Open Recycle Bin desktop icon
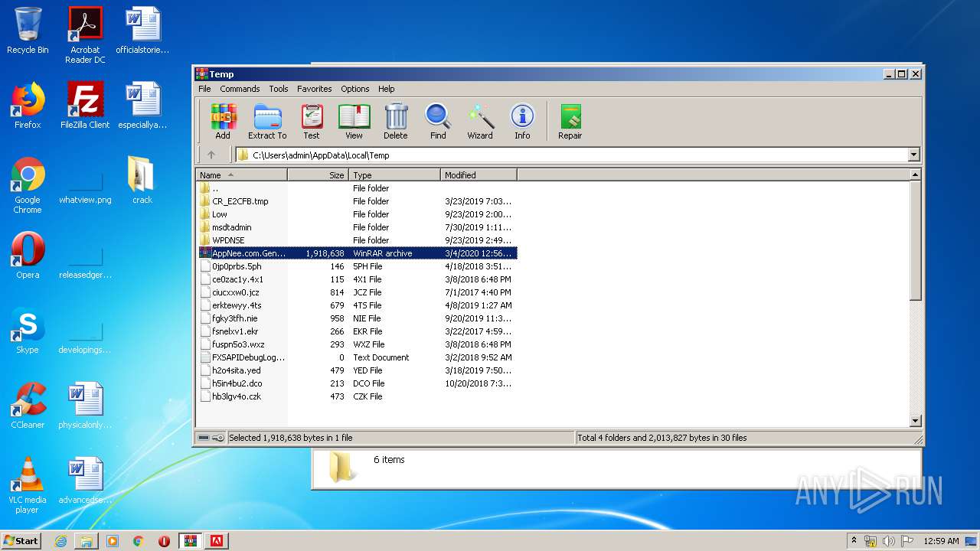Screen dimensions: 980x551 point(28,31)
